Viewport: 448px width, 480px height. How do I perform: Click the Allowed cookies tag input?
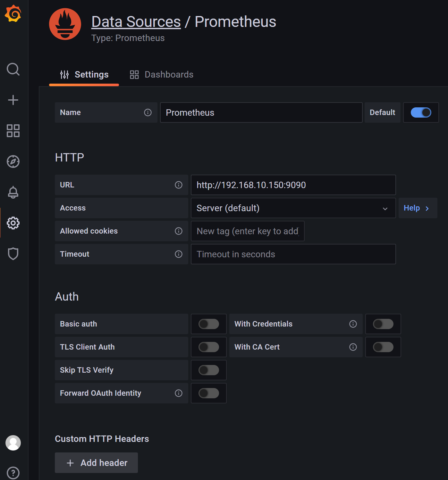248,231
